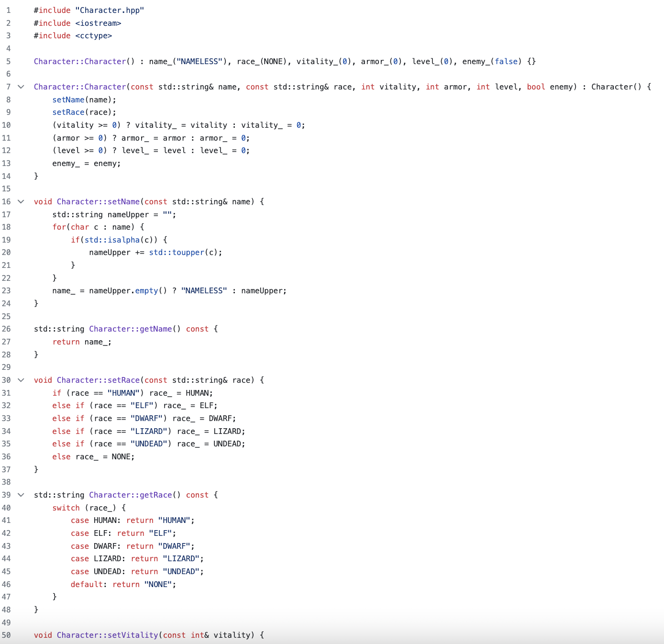Click the "UNDEAD" string on line 35

(149, 444)
